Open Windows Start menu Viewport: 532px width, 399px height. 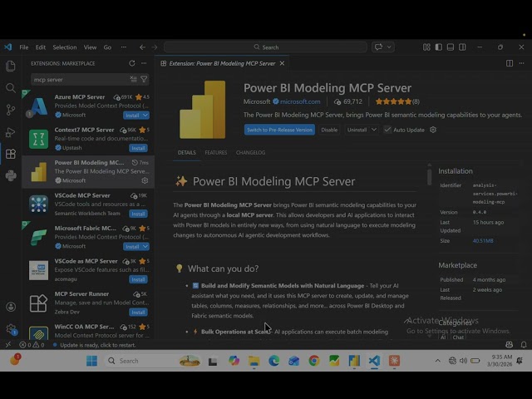click(x=91, y=361)
